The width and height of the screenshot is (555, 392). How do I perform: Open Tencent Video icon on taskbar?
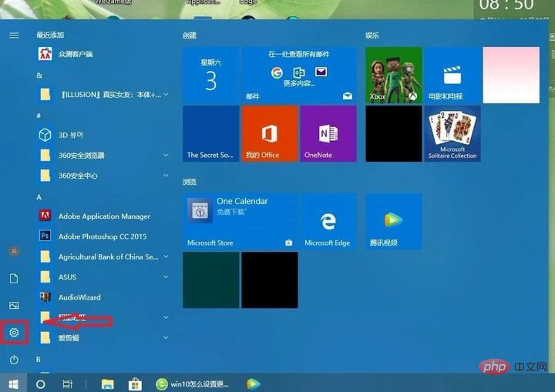[x=254, y=384]
